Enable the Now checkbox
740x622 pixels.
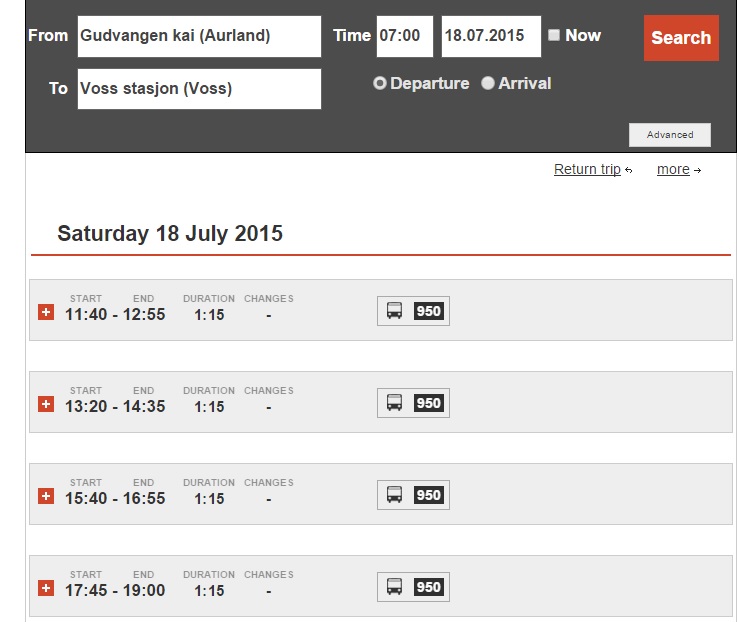tap(554, 36)
